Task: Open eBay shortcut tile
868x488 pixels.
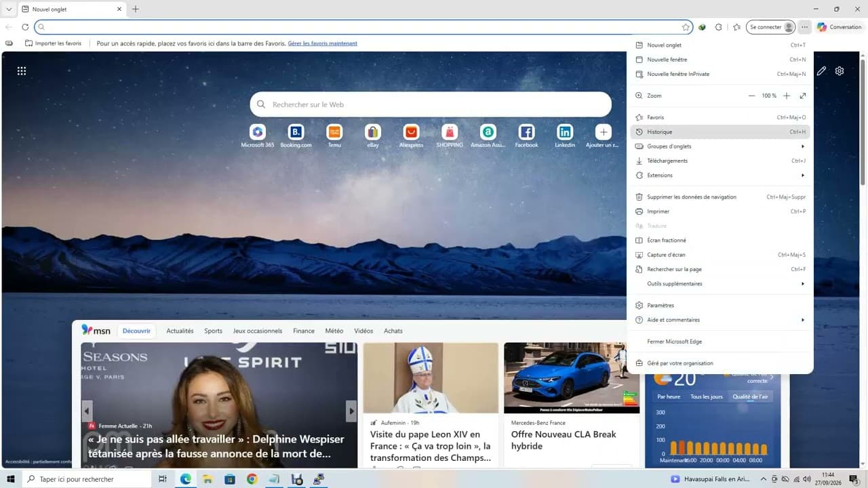Action: pyautogui.click(x=373, y=136)
